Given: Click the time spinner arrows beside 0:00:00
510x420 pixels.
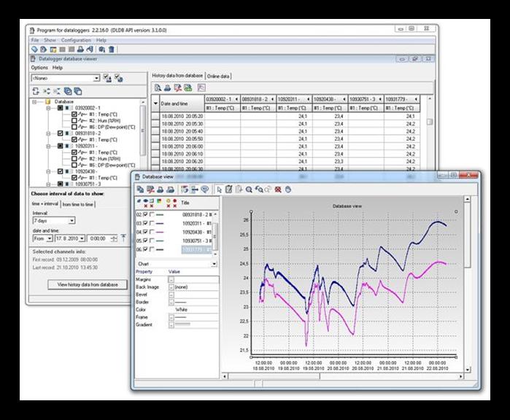Looking at the screenshot, I should click(x=114, y=238).
